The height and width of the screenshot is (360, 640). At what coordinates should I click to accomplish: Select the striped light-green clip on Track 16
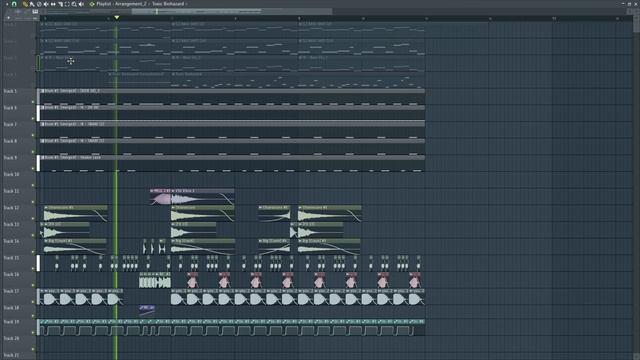pos(155,280)
